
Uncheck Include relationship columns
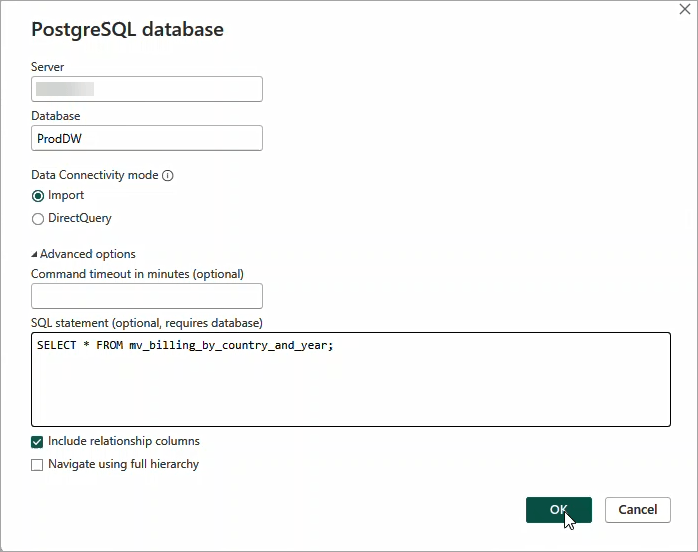[37, 442]
